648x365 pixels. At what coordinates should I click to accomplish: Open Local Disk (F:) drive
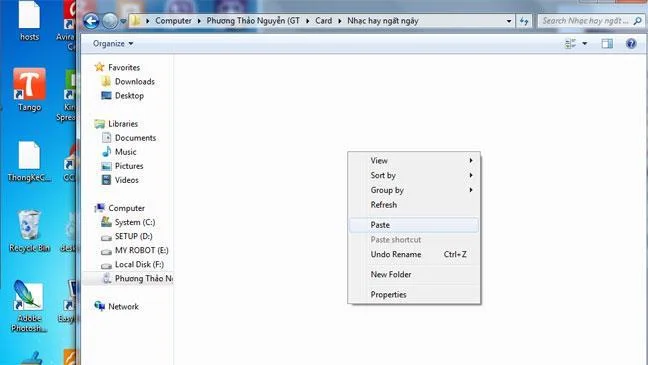139,264
